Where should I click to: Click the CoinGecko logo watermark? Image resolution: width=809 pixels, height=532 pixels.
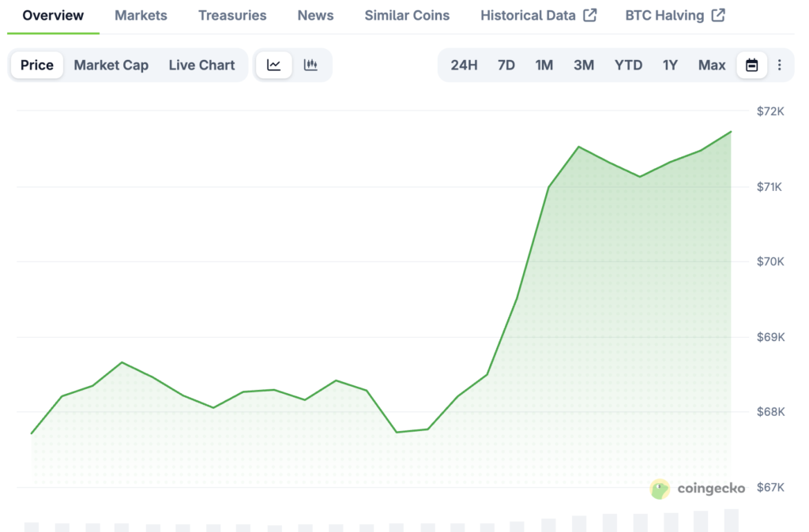[698, 489]
